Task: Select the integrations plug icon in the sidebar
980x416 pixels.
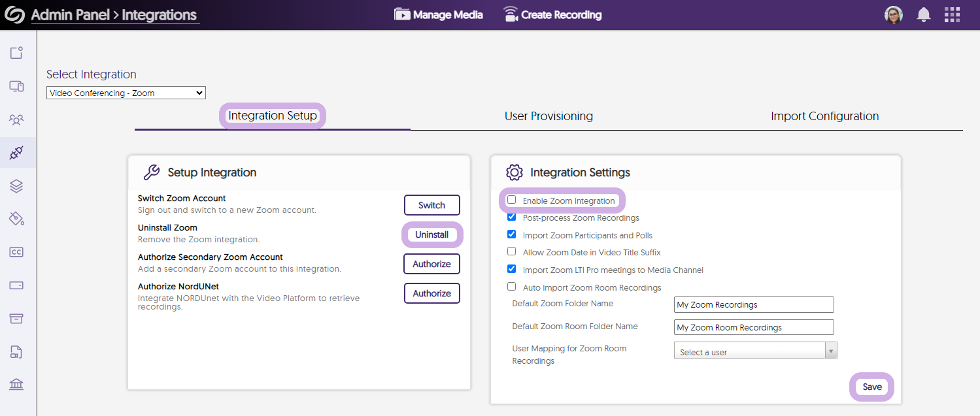Action: (17, 153)
